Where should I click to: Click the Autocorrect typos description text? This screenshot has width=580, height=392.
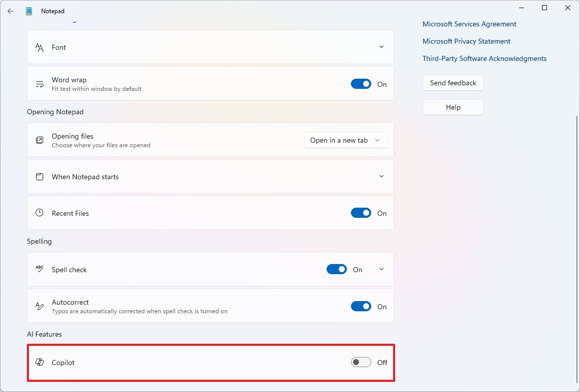click(140, 311)
